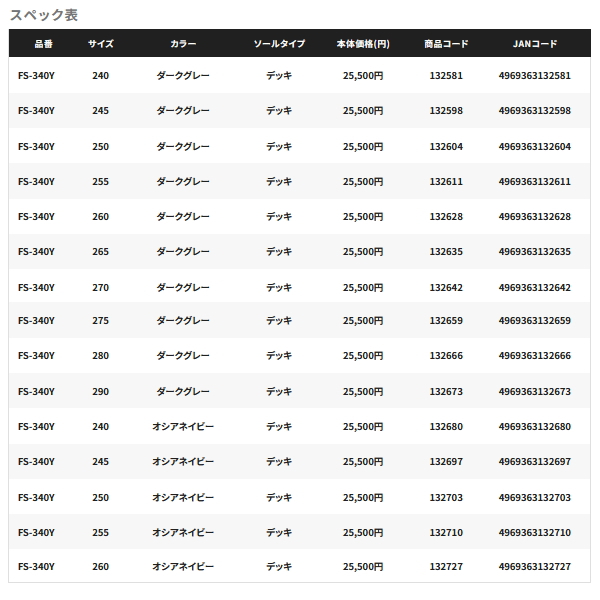600x600 pixels.
Task: Click size 265 cell
Action: tap(101, 252)
